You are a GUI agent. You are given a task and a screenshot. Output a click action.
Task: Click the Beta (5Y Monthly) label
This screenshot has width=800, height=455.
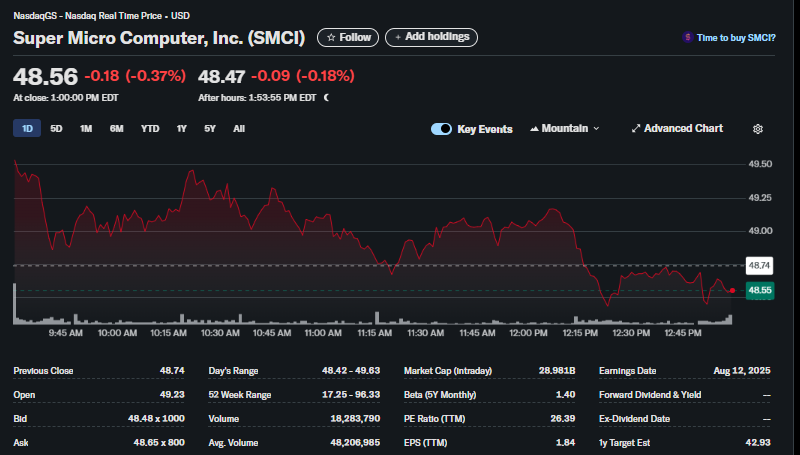pyautogui.click(x=440, y=395)
